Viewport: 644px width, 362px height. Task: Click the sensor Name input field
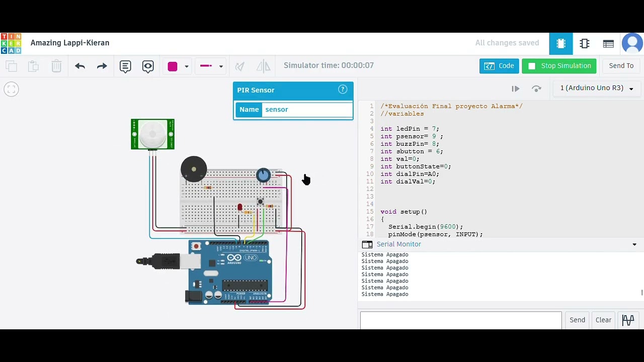[307, 110]
